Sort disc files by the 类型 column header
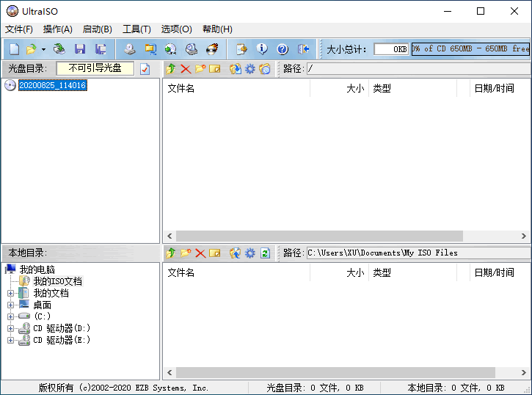Viewport: 532px width, 395px height. [x=413, y=89]
